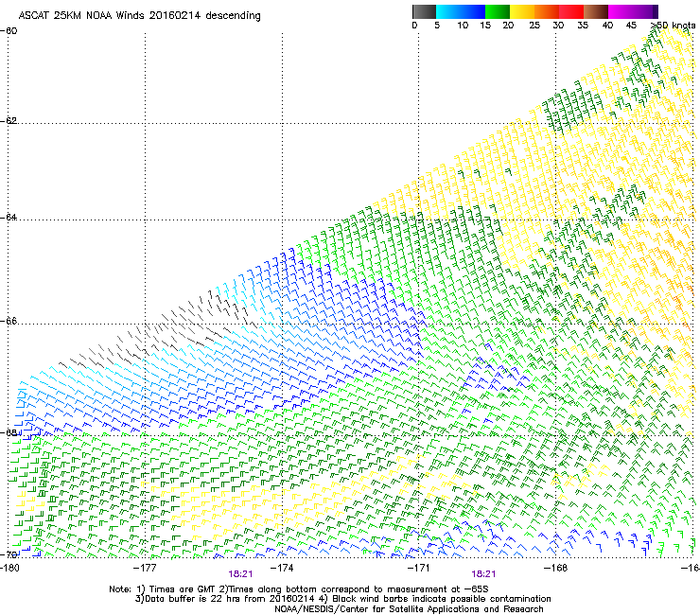Screen dimensions: 700x615
Task: Click the legend tick label '10'
Action: pos(463,26)
